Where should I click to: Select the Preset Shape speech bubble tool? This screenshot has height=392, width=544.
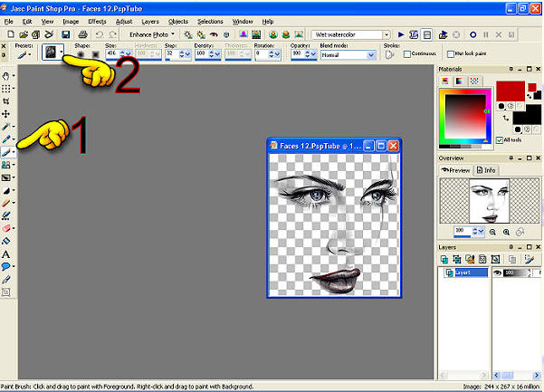click(5, 266)
